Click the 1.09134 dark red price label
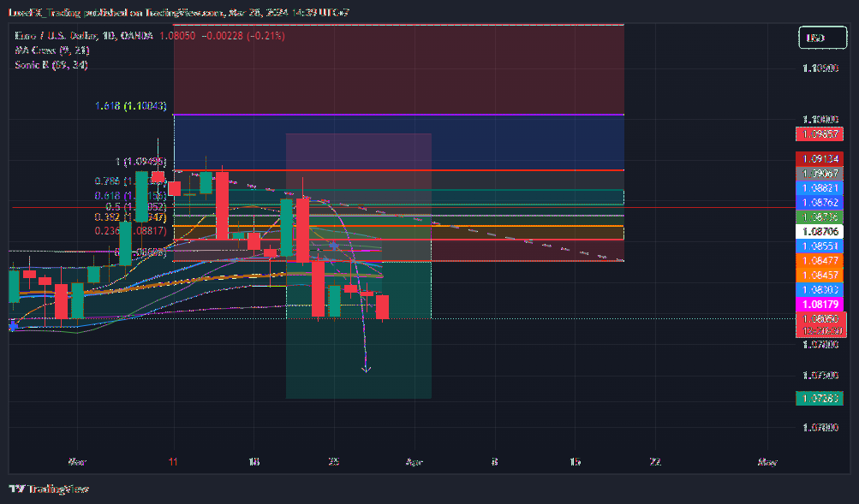The height and width of the screenshot is (504, 859). pyautogui.click(x=820, y=159)
